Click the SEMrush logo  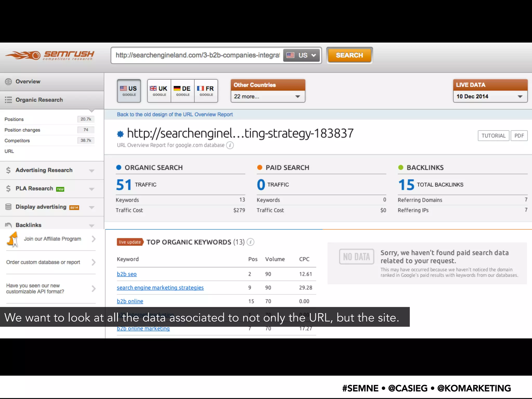click(49, 55)
